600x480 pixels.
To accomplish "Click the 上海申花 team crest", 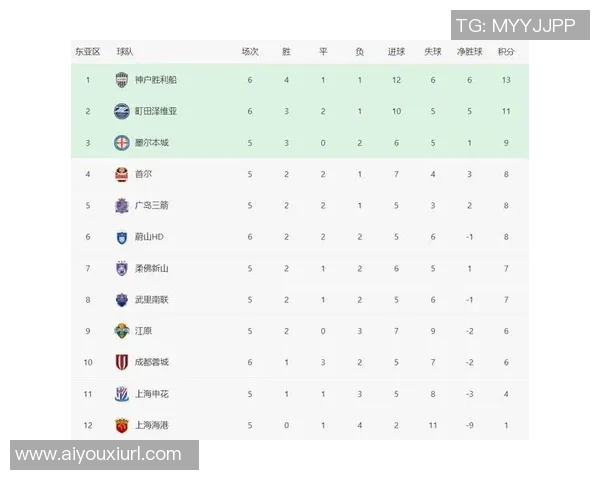I will tap(121, 393).
